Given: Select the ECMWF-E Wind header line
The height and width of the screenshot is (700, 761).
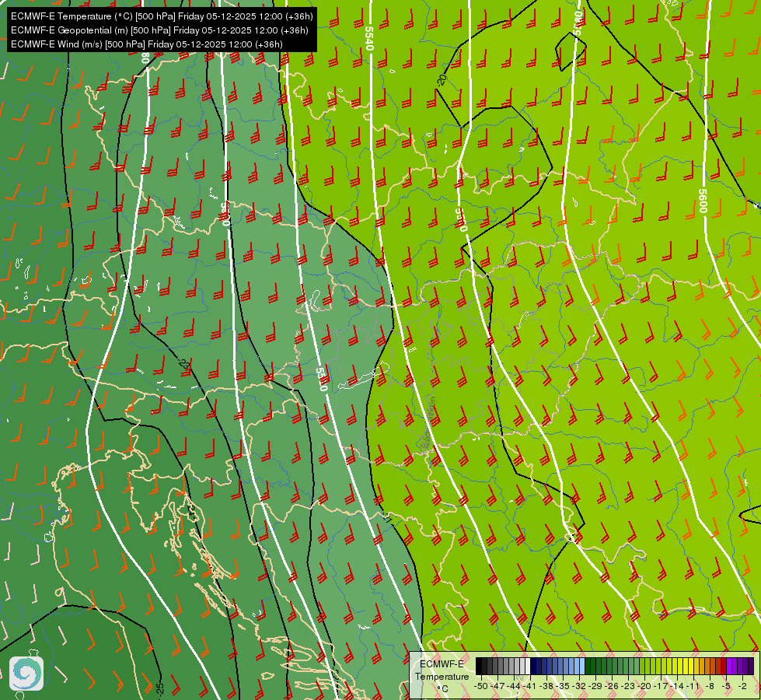Looking at the screenshot, I should (147, 44).
